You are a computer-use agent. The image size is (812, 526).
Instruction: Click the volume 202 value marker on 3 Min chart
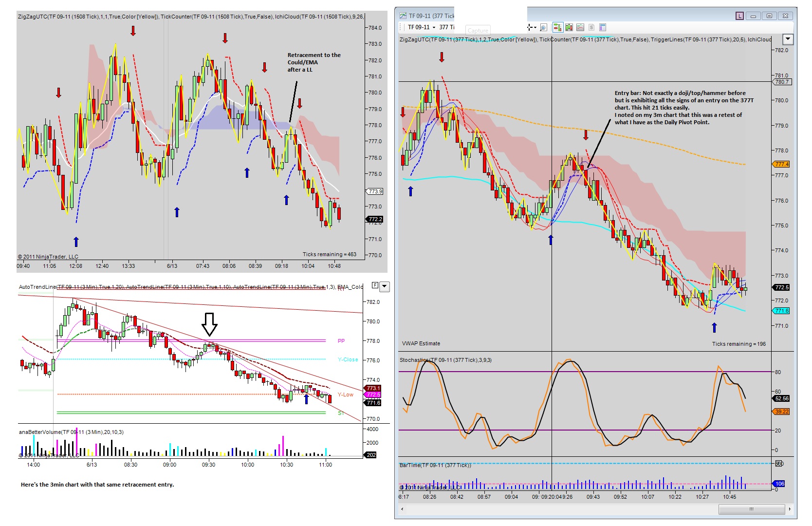(371, 455)
